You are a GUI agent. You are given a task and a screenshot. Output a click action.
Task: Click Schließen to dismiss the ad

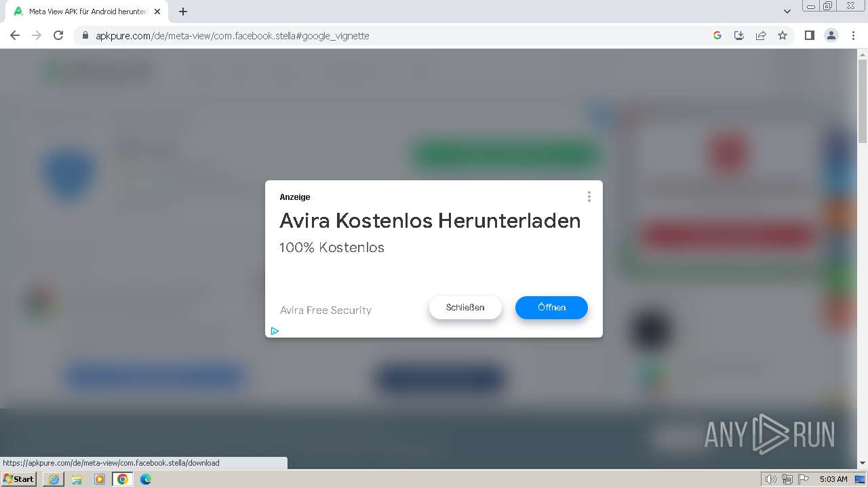click(x=465, y=307)
